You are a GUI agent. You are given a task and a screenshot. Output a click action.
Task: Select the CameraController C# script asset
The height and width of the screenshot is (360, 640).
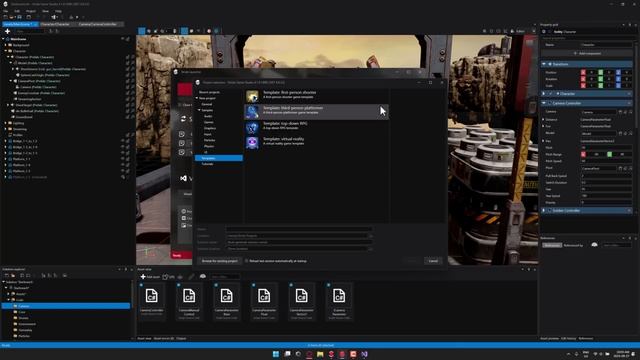(152, 301)
